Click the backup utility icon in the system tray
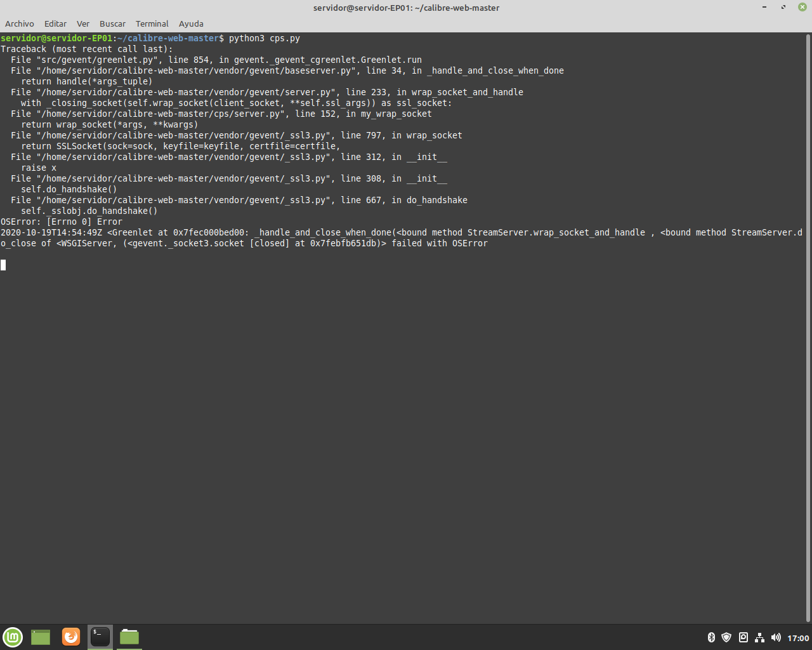The height and width of the screenshot is (650, 812). [x=743, y=638]
